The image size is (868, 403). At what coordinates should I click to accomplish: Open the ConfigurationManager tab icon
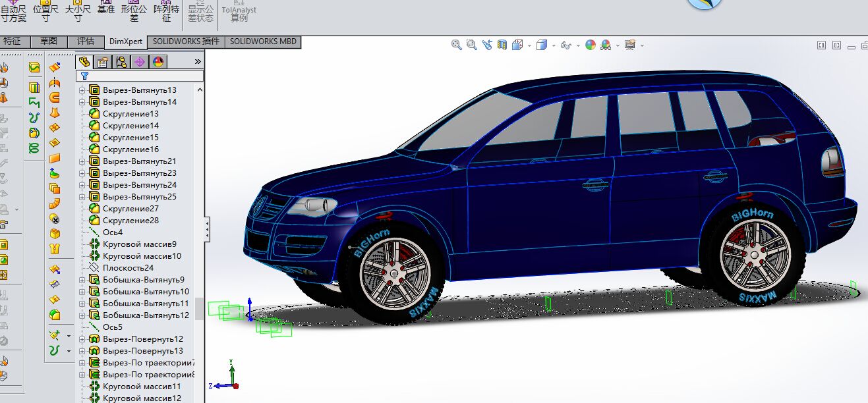(x=121, y=62)
